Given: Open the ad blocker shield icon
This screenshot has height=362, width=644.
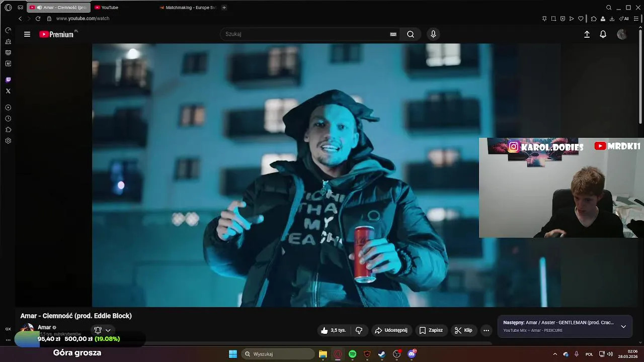Looking at the screenshot, I should pos(562,19).
